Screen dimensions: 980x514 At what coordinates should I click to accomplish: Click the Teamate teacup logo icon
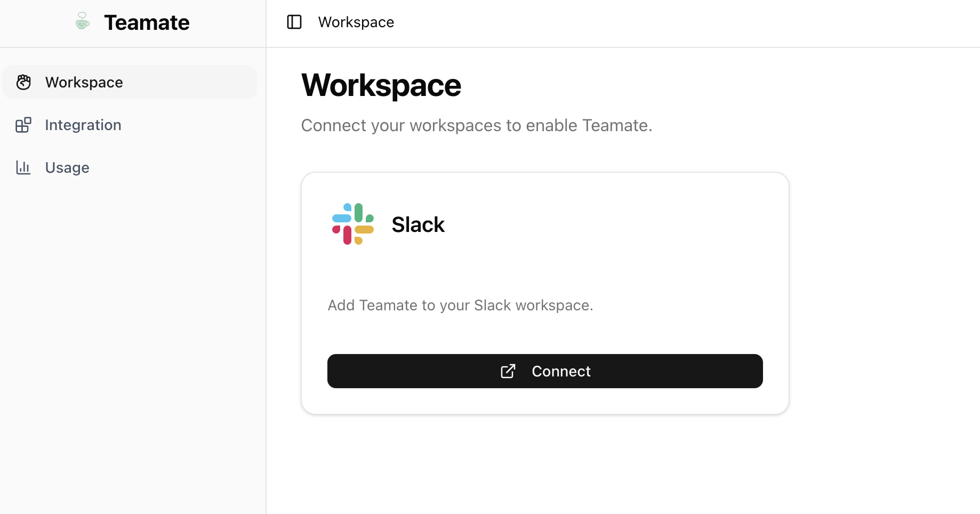(82, 21)
